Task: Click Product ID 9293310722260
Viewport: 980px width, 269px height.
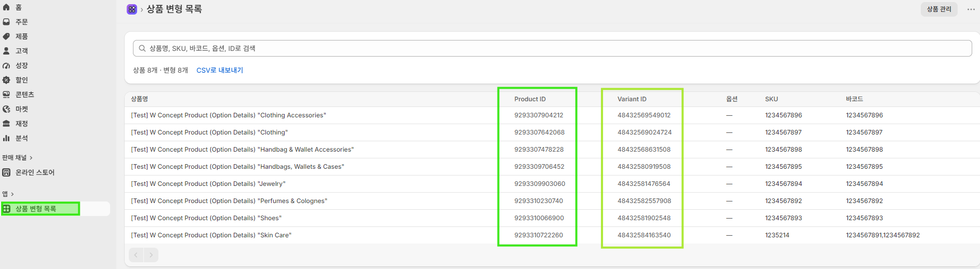Action: click(x=539, y=235)
